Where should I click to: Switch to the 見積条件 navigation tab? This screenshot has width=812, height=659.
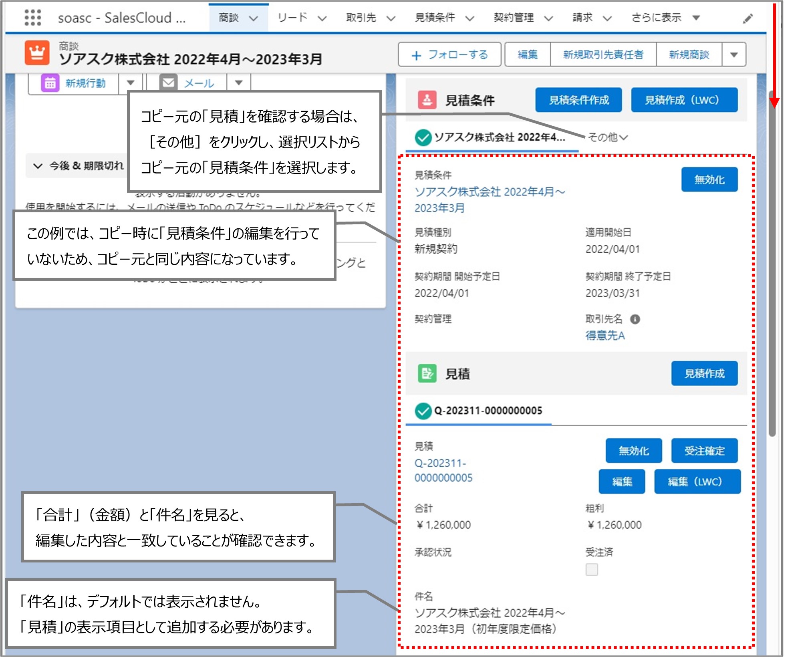(435, 18)
